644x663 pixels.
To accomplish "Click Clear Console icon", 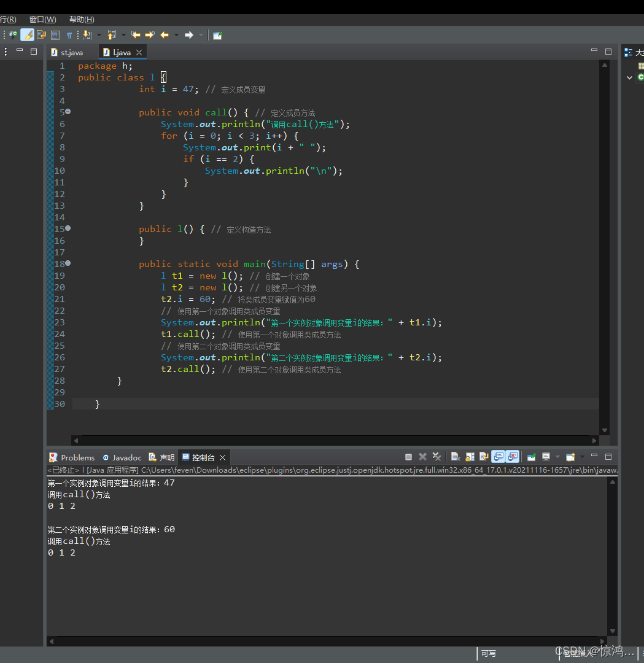I will click(455, 457).
